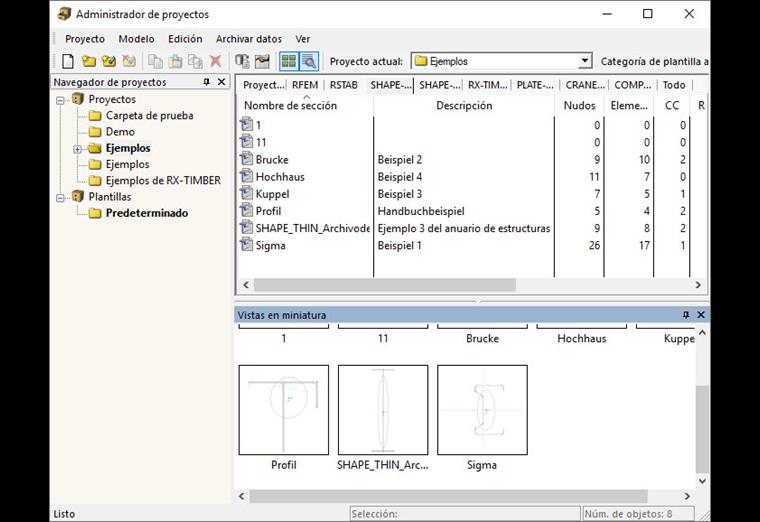The height and width of the screenshot is (522, 760).
Task: Close the Vistas en miniatura panel
Action: click(x=701, y=315)
